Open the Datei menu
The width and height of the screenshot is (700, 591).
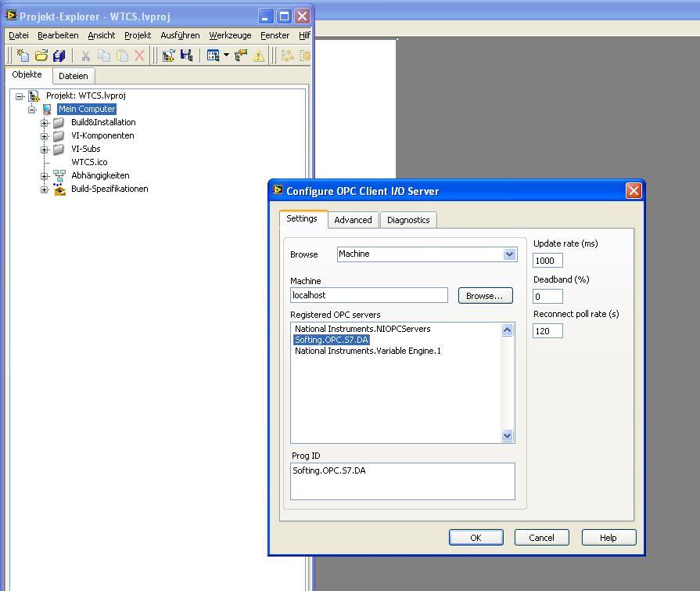(x=18, y=35)
